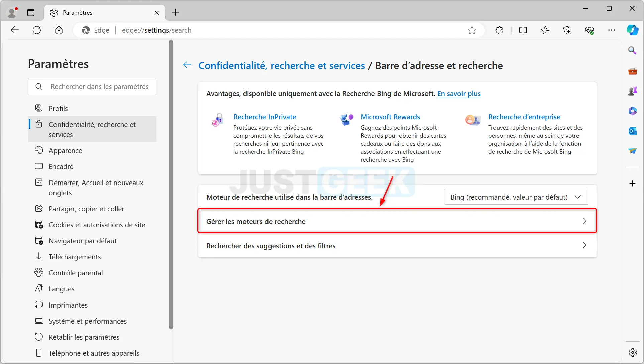Open a new tab with plus button
The image size is (644, 364).
176,13
